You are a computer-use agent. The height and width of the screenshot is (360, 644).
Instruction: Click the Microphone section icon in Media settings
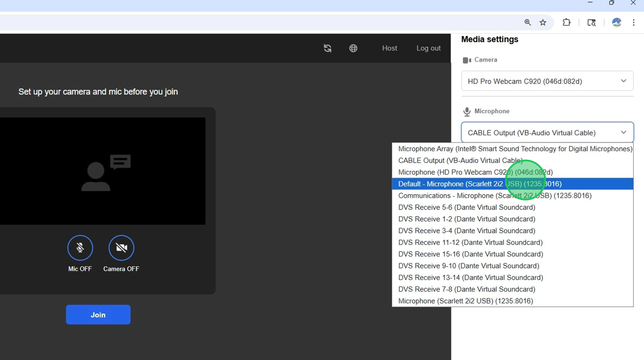click(x=466, y=110)
